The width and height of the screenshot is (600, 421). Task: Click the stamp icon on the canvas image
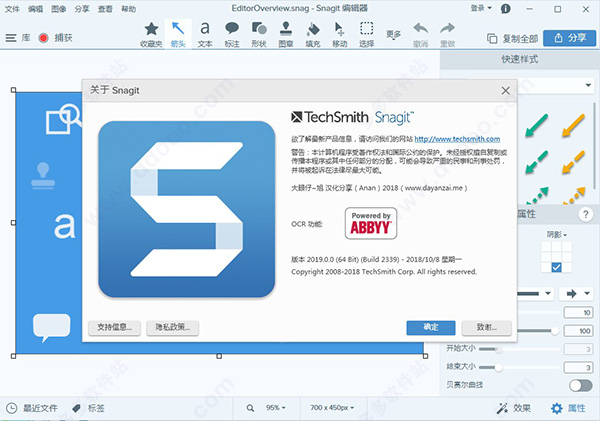(x=43, y=176)
